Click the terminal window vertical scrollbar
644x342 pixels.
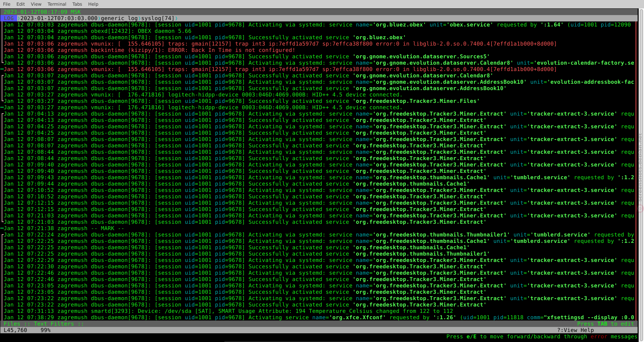tap(641, 174)
